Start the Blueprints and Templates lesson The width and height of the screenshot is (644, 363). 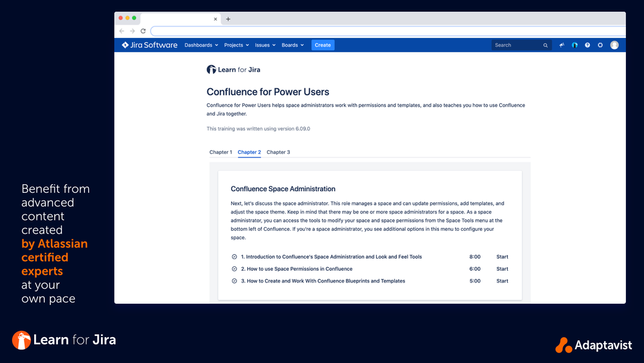pos(502,280)
